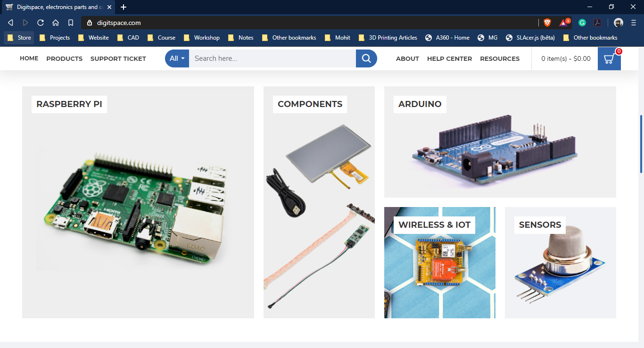This screenshot has width=644, height=348.
Task: Select the Digitspace electronics parts tab
Action: click(58, 7)
